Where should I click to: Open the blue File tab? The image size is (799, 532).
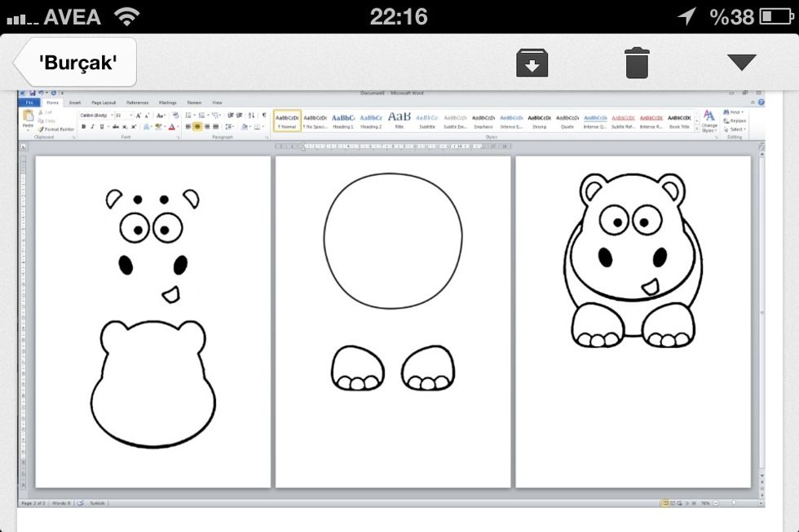29,103
